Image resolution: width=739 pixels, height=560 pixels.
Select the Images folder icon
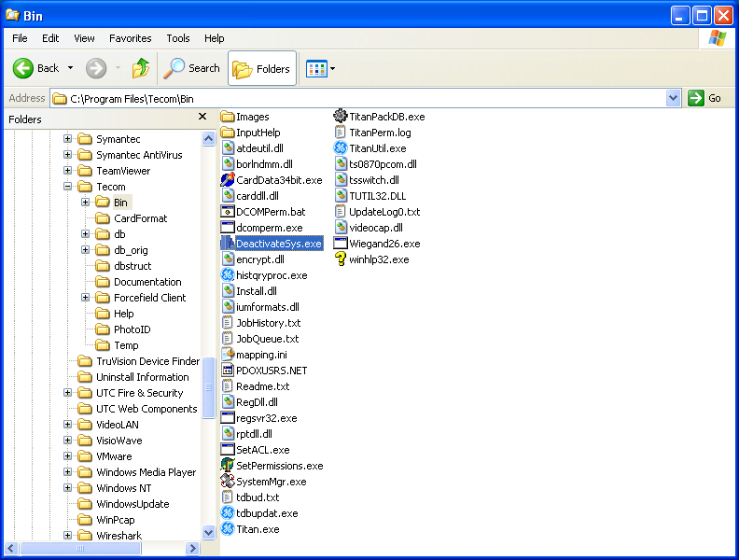click(x=228, y=117)
